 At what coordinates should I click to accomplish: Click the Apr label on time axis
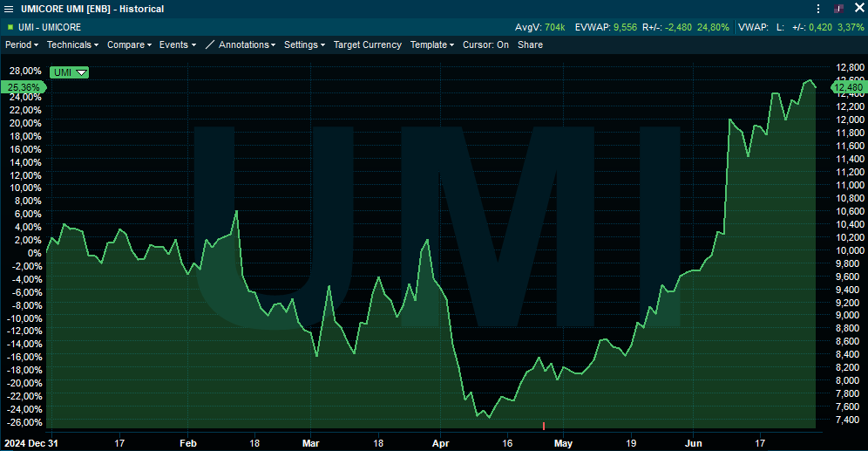[x=441, y=443]
